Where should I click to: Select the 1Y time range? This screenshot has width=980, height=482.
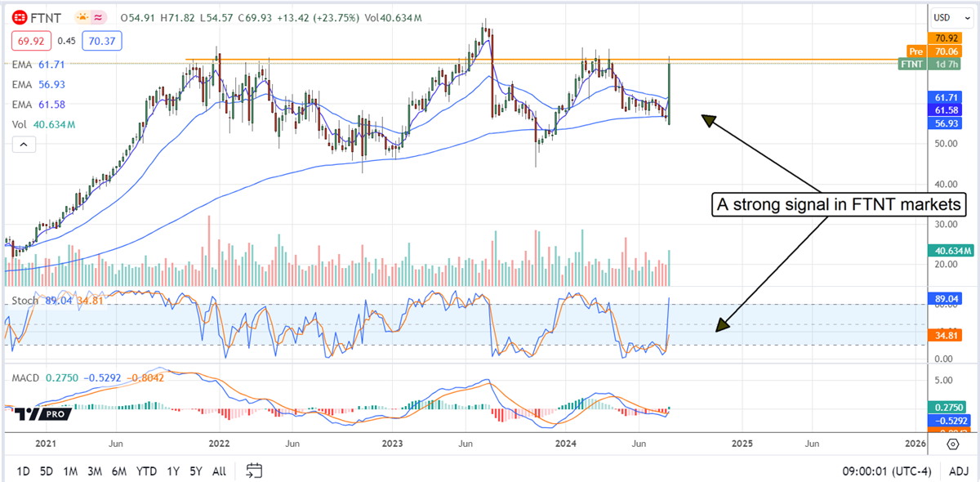point(172,471)
